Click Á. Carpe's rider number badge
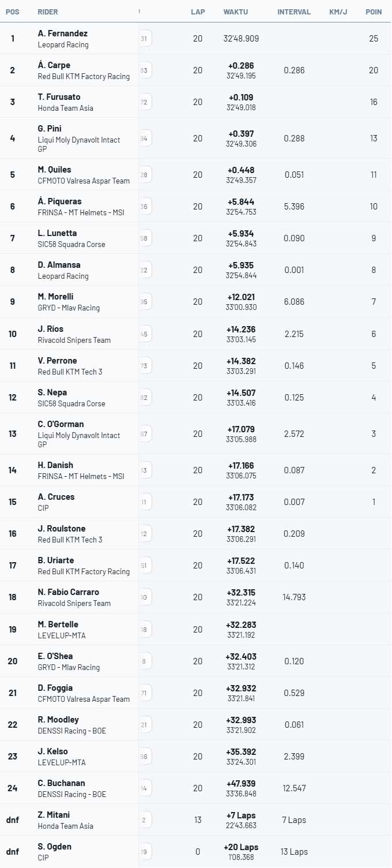The height and width of the screenshot is (868, 392). [x=144, y=70]
